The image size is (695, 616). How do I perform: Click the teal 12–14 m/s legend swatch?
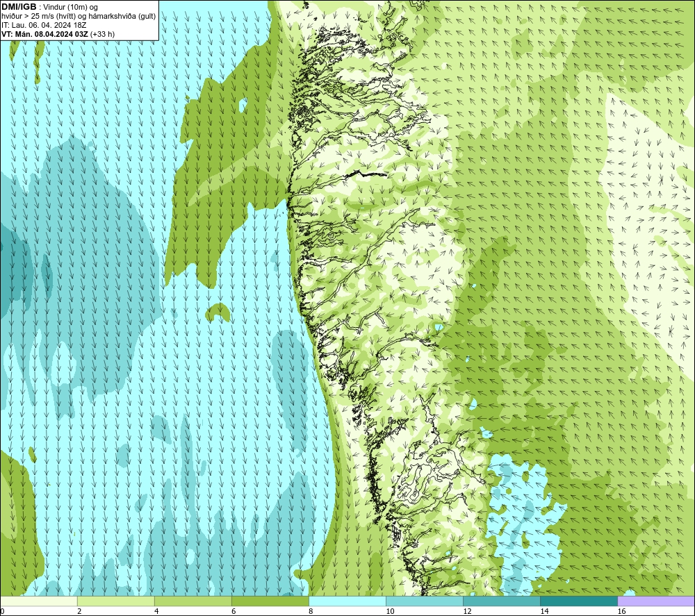(x=501, y=601)
